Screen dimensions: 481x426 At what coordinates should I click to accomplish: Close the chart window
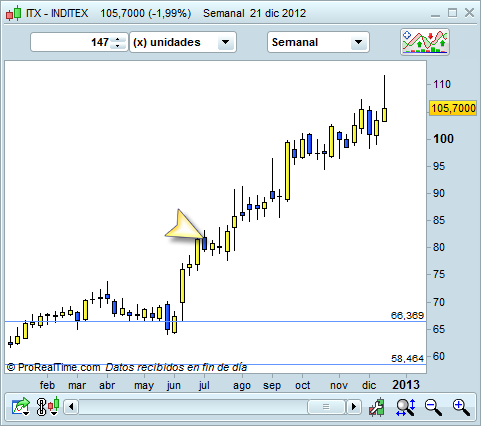[469, 13]
